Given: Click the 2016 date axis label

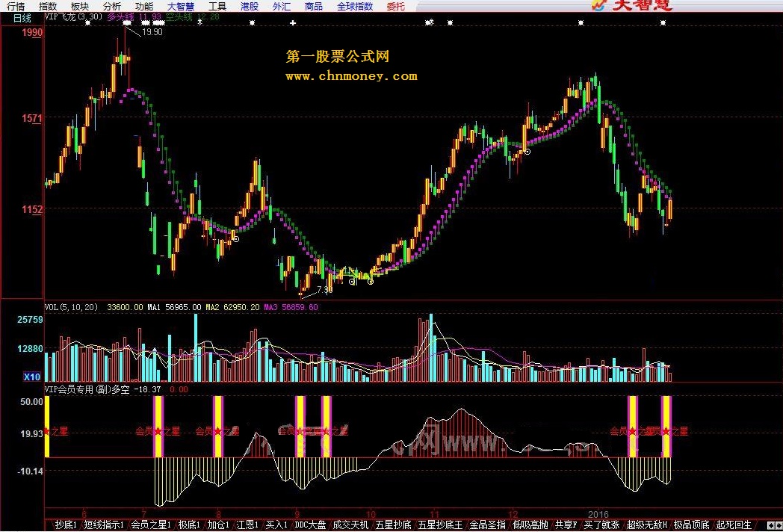Looking at the screenshot, I should click(598, 514).
